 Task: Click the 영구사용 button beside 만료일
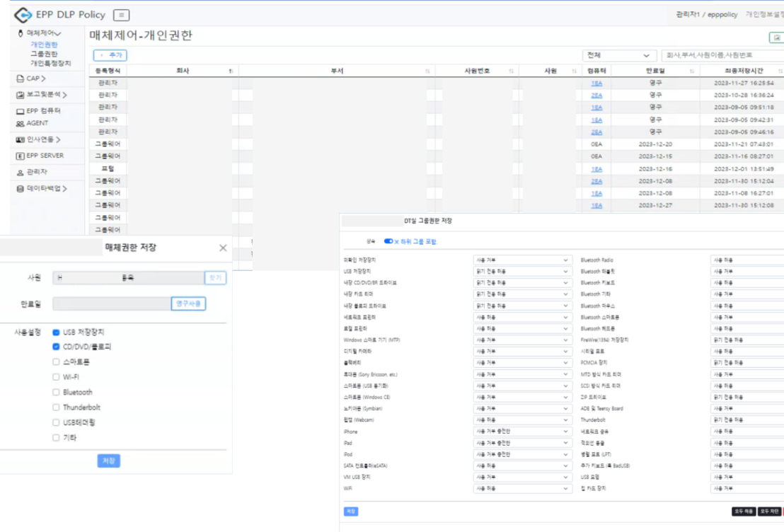point(188,304)
